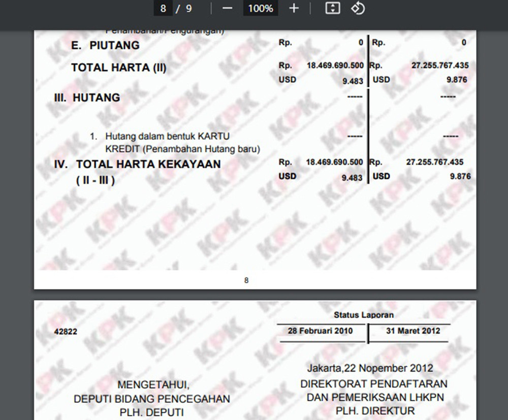
Task: Select the 31 Maret 2012 date column
Action: tap(412, 331)
